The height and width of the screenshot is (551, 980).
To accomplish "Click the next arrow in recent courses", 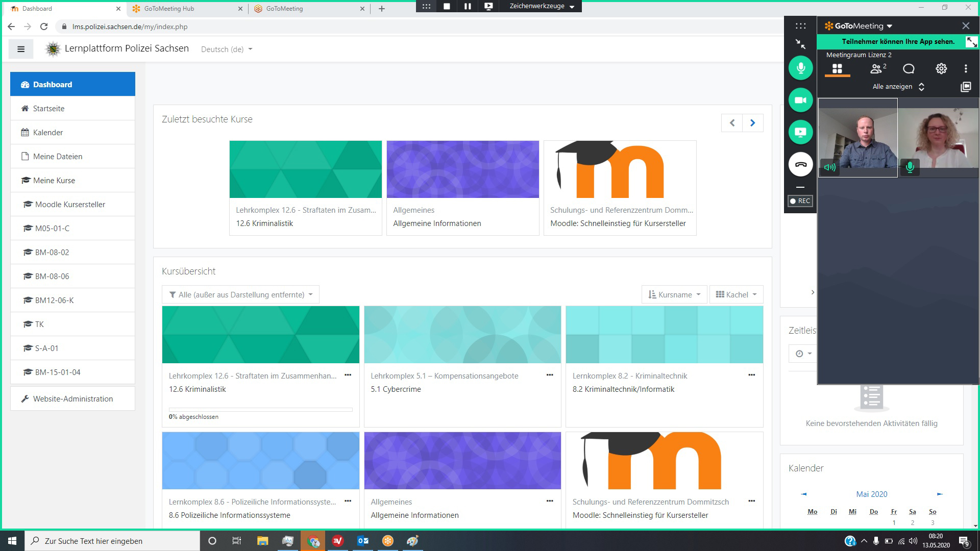I will 752,123.
